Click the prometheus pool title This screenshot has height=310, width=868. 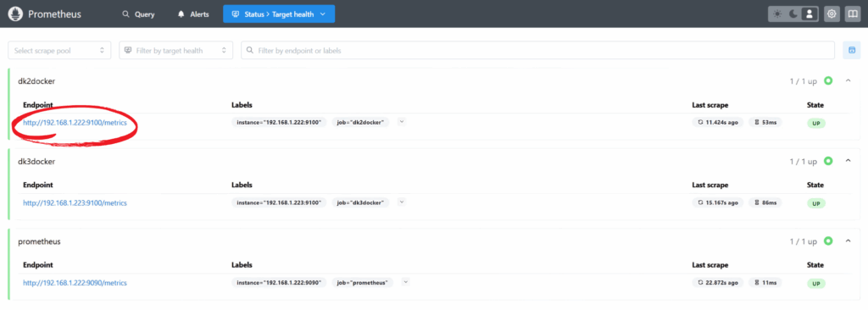click(39, 241)
